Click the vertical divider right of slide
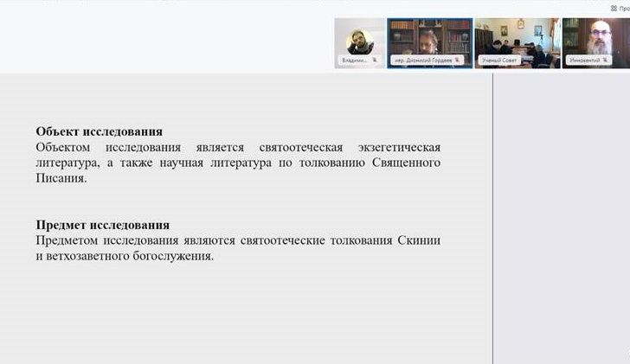This screenshot has width=630, height=364. [492, 216]
